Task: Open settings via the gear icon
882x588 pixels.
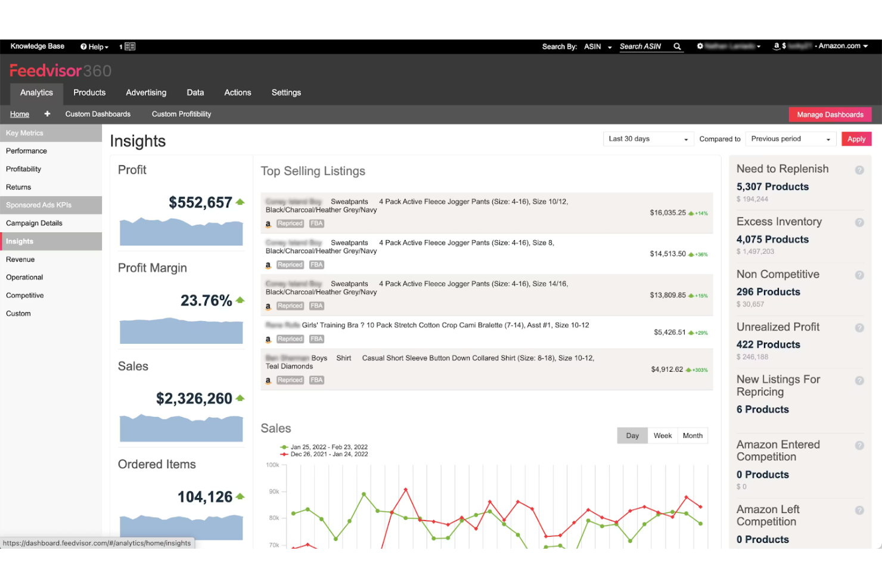Action: click(700, 46)
